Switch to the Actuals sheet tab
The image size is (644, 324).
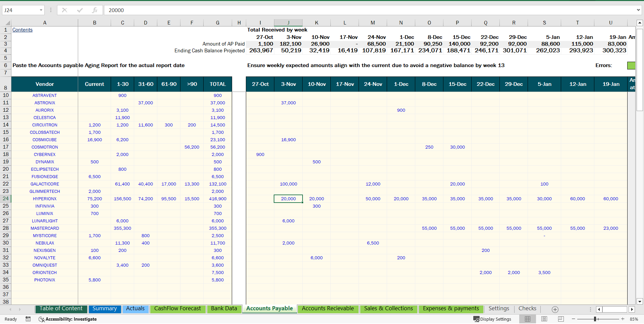pos(136,309)
